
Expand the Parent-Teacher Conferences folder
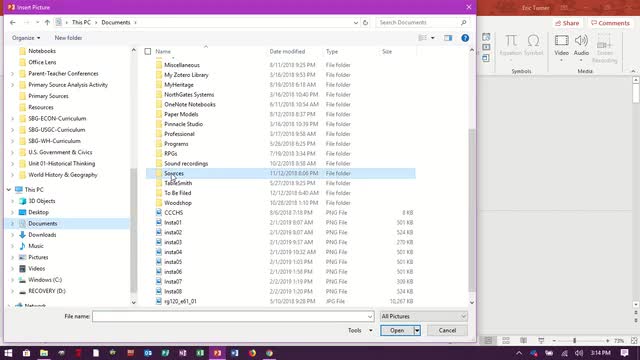pyautogui.click(x=12, y=74)
